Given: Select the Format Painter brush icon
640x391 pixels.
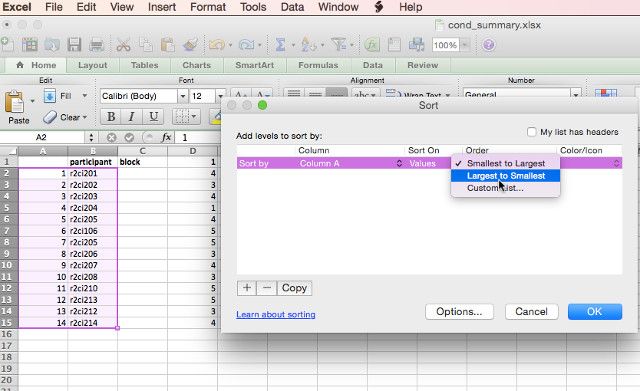Looking at the screenshot, I should (190, 44).
